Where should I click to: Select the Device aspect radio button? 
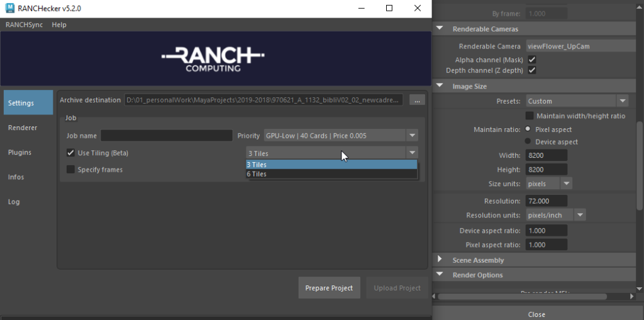pos(528,141)
